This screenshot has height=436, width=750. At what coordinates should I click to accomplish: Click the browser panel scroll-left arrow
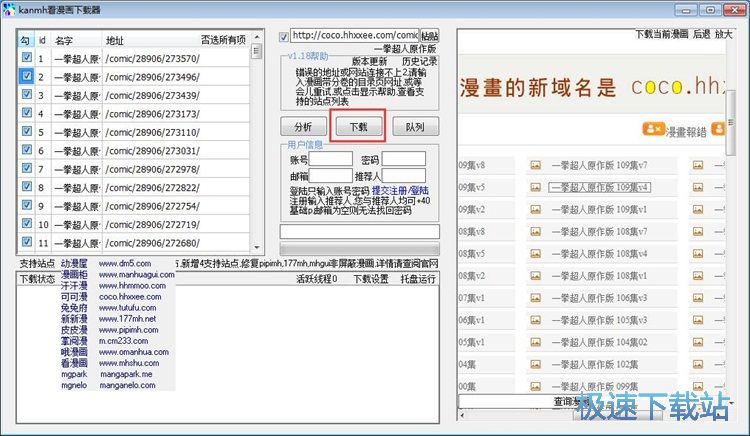(x=462, y=415)
